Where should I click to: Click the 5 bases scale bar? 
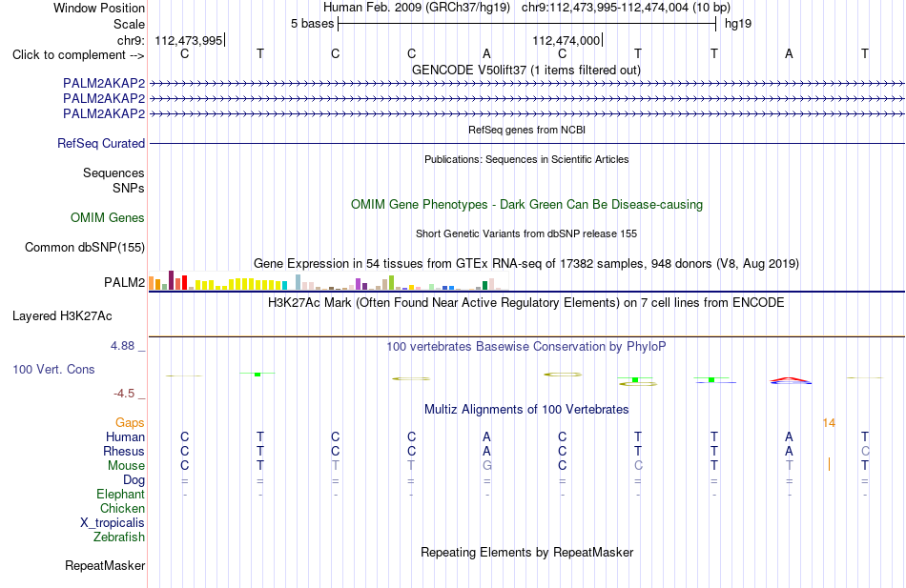(x=527, y=24)
